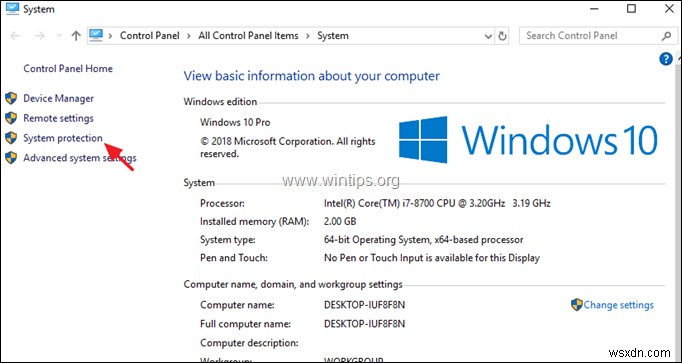Click shield icon beside Change settings
Screen dimensions: 682x363
click(577, 304)
